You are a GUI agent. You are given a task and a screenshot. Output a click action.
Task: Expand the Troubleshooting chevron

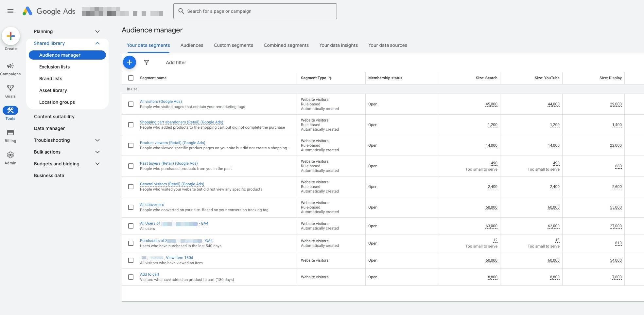[x=97, y=140]
